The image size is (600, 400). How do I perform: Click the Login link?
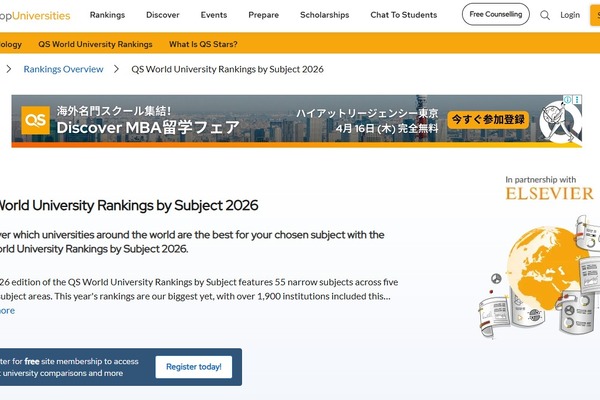tap(570, 15)
